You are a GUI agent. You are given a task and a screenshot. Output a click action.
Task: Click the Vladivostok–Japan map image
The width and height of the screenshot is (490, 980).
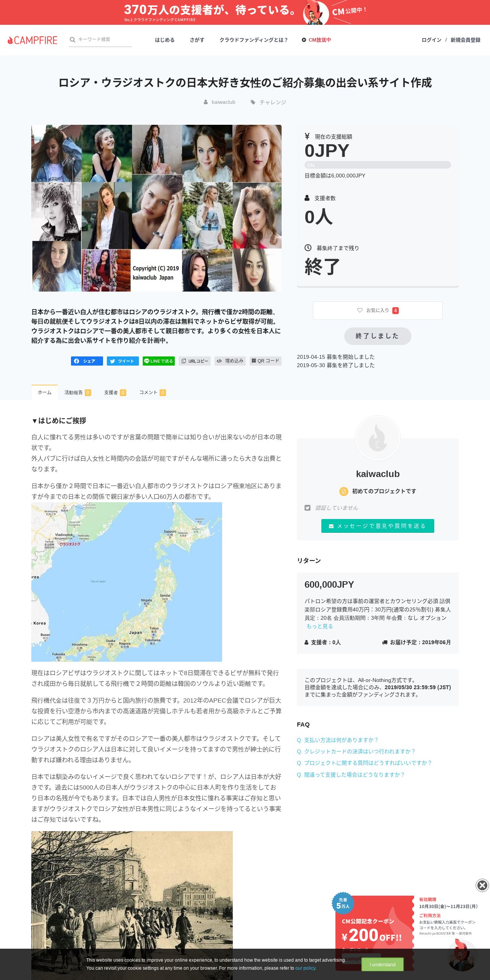[127, 582]
